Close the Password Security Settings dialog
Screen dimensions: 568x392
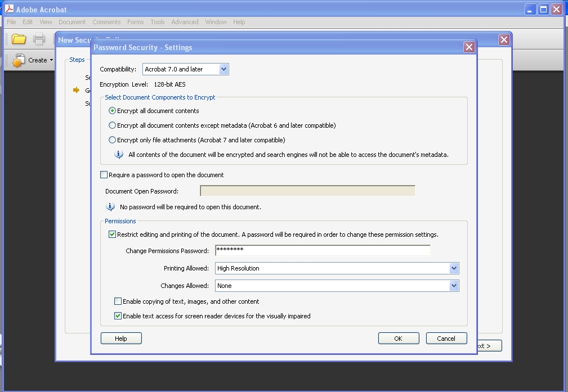(x=469, y=47)
